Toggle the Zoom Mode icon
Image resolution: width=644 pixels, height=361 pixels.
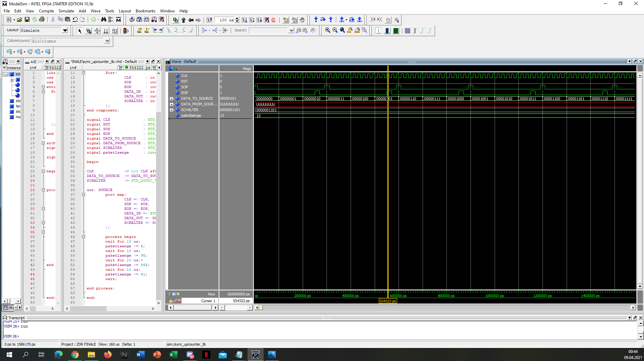coord(88,31)
